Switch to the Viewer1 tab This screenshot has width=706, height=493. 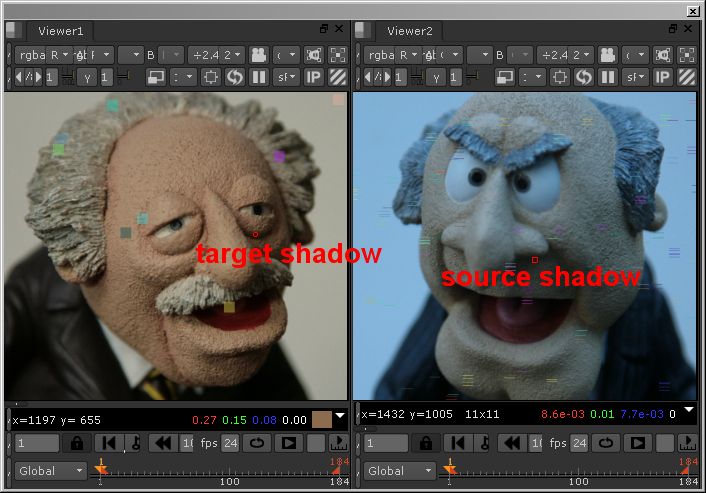pyautogui.click(x=61, y=31)
